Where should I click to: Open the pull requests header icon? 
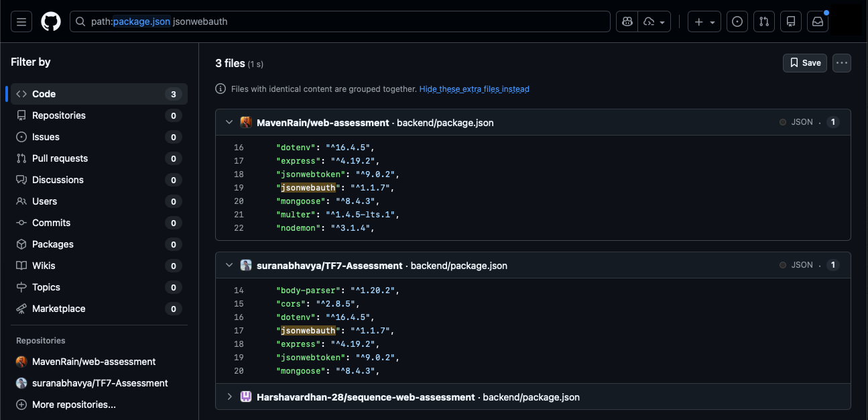(764, 21)
